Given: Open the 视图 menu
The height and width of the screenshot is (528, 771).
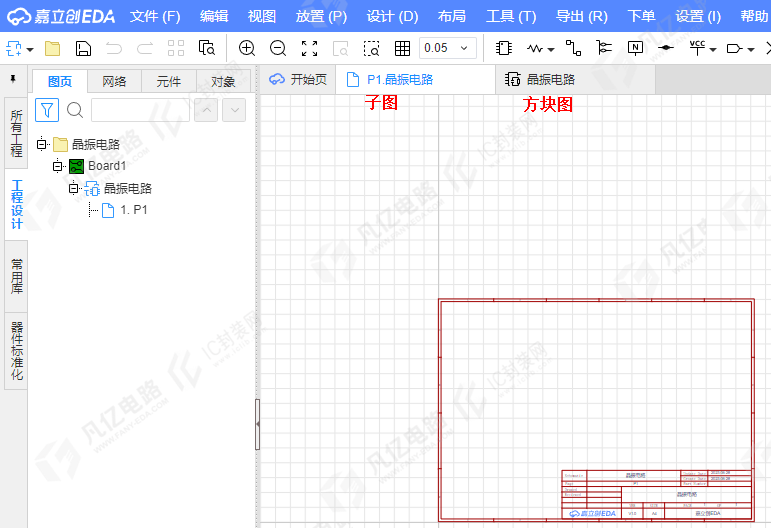Looking at the screenshot, I should click(262, 16).
